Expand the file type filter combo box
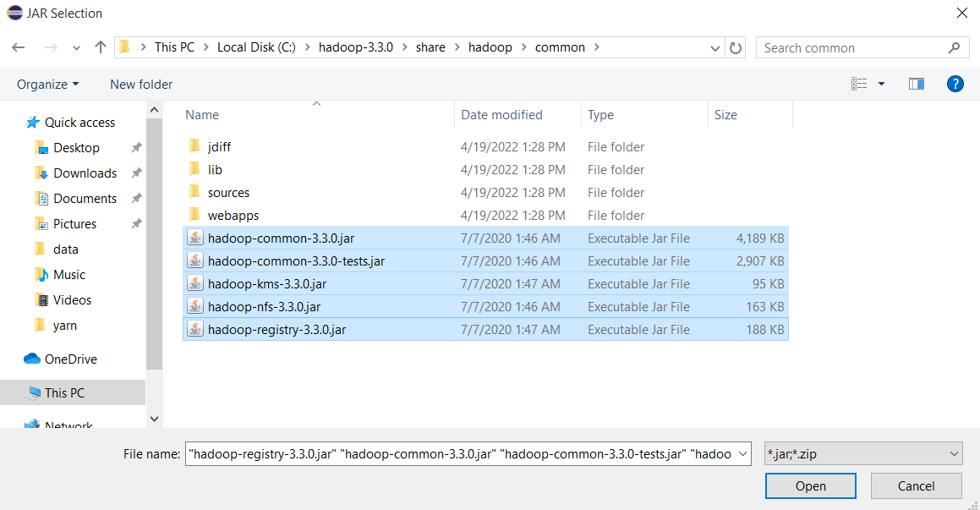Image resolution: width=980 pixels, height=510 pixels. pos(862,454)
